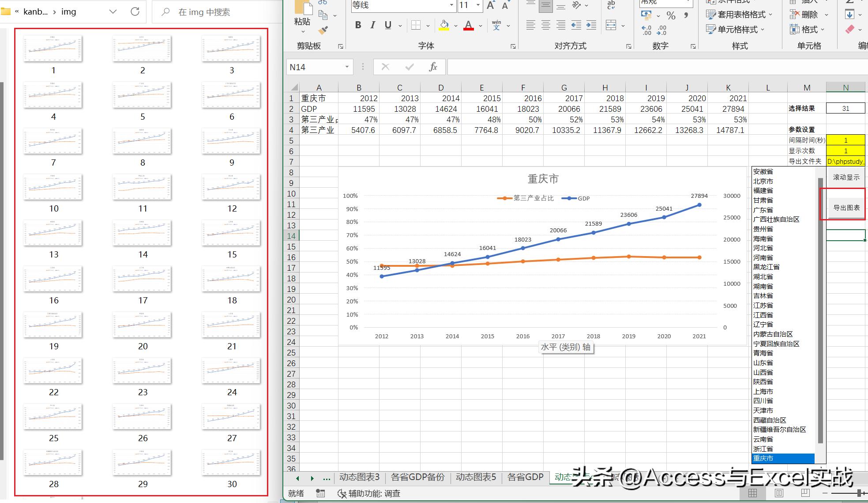Click the 滚动显示 scrolling display button
Viewport: 868px width, 503px height.
(x=845, y=177)
